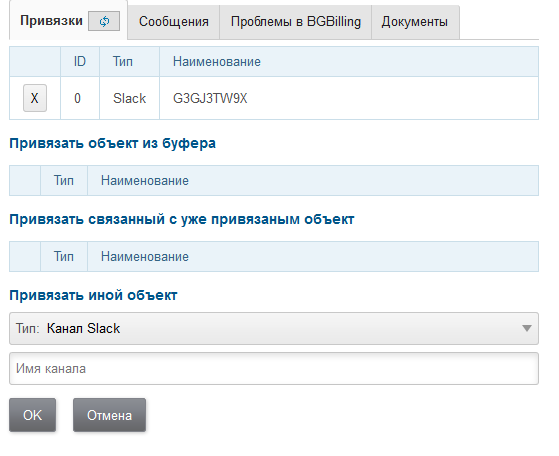Screen dimensions: 559x456
Task: Click the Привязать иной объект heading
Action: (93, 295)
